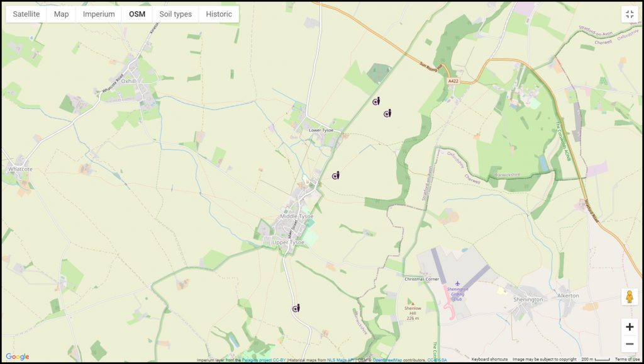Open the findspot marker east of Lower Tysoe
Screen dimensions: 644x364
(x=335, y=175)
